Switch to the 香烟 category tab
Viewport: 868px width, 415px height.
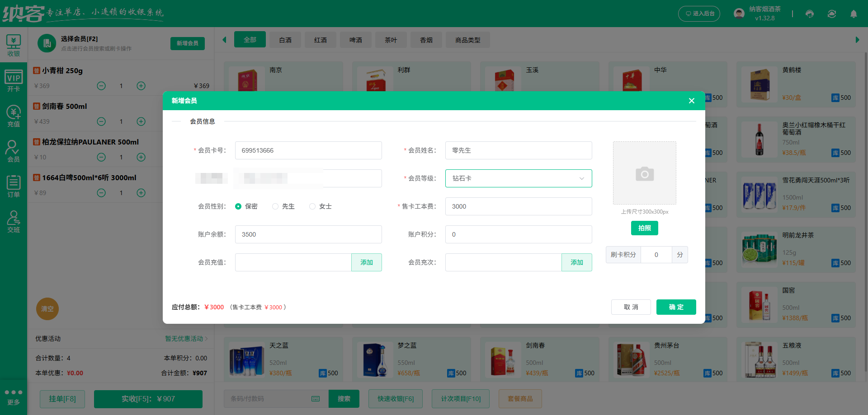click(426, 40)
